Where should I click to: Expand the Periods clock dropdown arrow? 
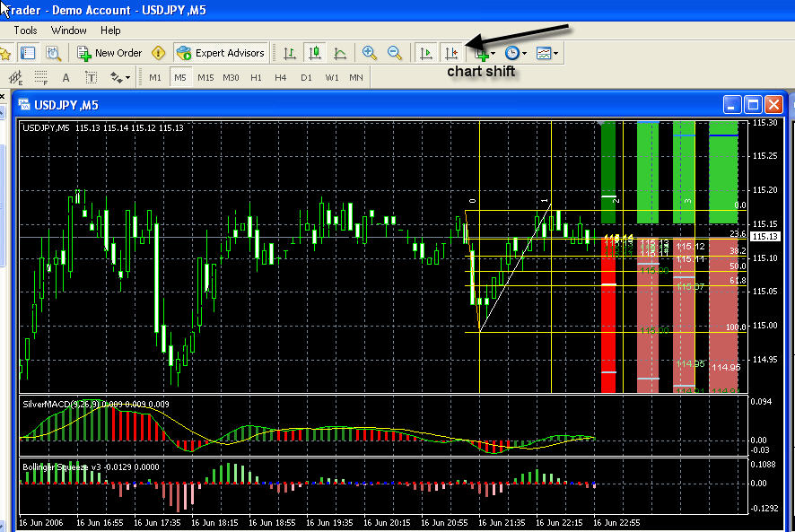[524, 53]
